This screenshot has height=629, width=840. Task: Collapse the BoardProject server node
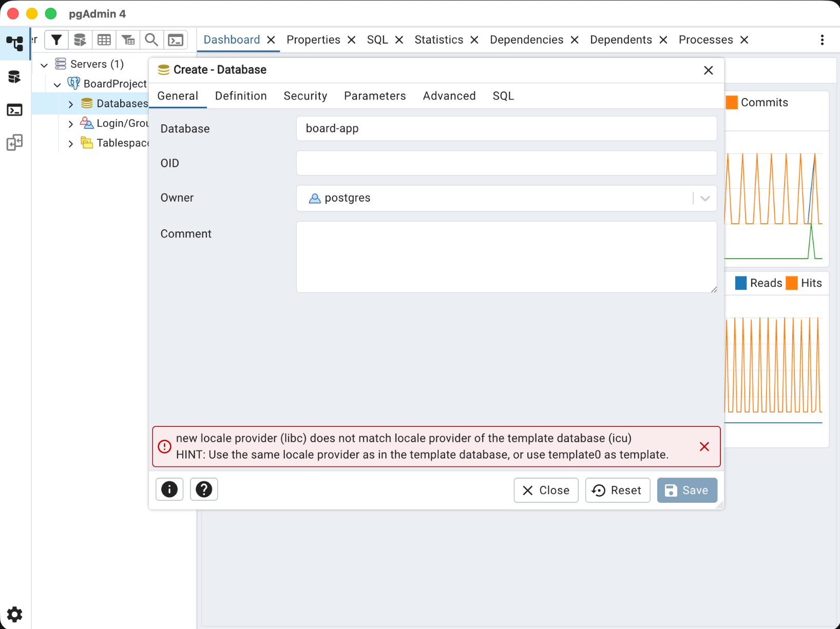click(58, 85)
